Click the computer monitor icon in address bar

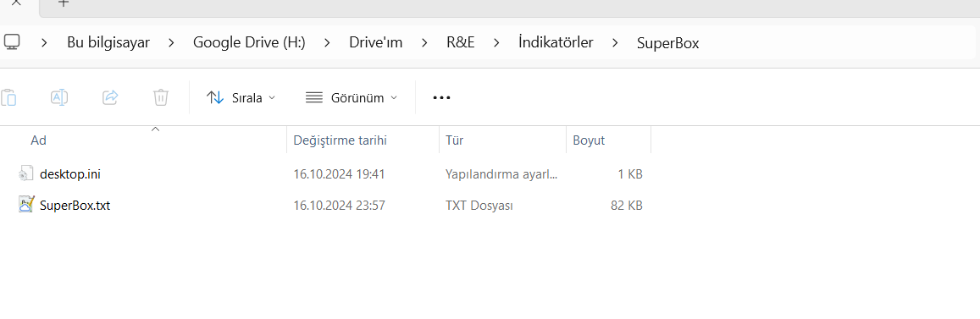pos(12,42)
